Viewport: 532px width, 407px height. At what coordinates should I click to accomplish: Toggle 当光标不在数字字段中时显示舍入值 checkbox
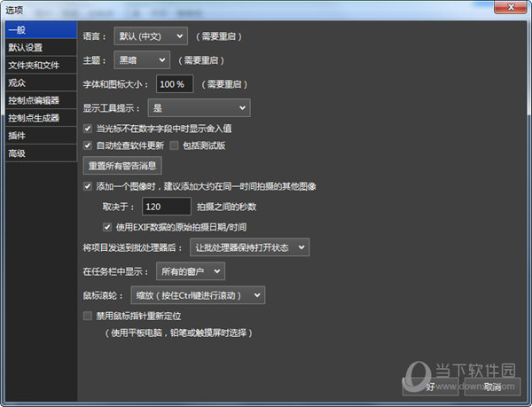click(x=88, y=129)
